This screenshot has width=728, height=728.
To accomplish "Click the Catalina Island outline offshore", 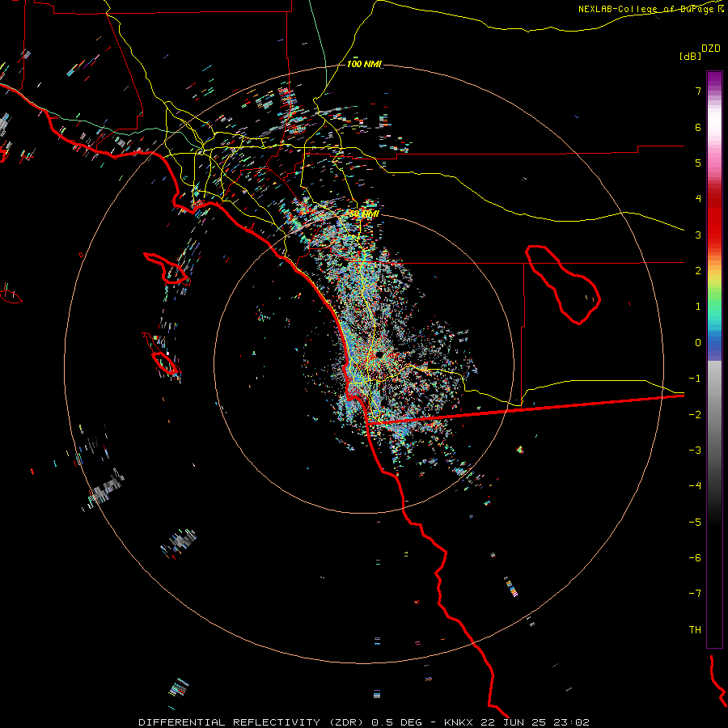I will tap(167, 269).
